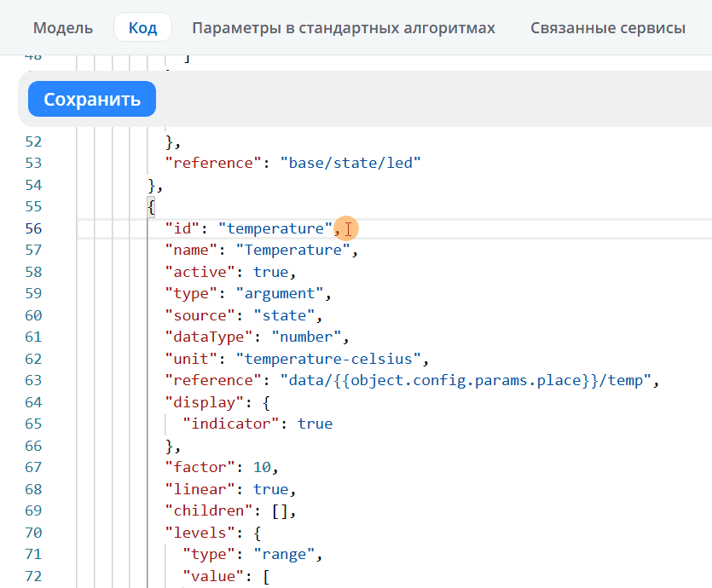Click the factor value 10
Screen dimensions: 712x588
pyautogui.click(x=262, y=467)
